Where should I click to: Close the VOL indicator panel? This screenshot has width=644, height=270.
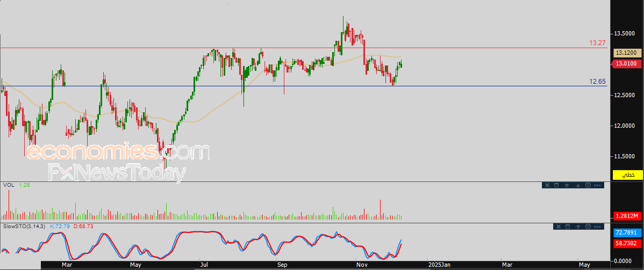pos(547,185)
